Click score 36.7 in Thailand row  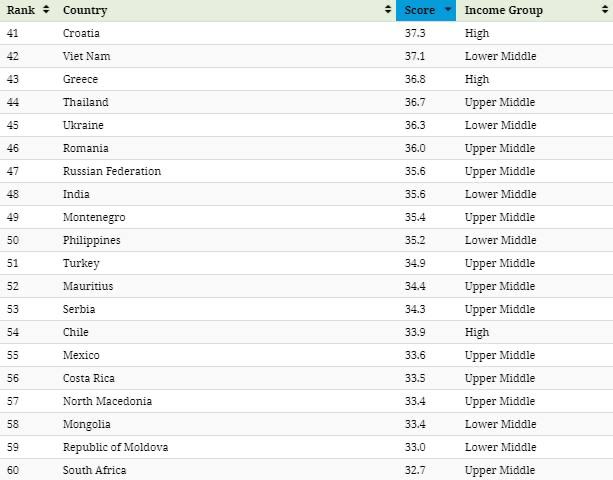pyautogui.click(x=415, y=102)
